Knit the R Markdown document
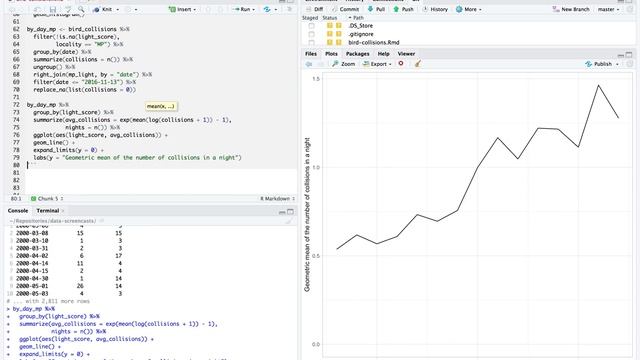 pos(102,9)
